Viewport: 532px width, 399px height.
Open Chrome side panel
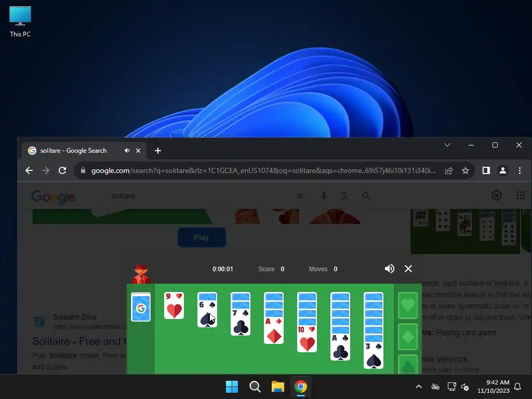click(486, 170)
